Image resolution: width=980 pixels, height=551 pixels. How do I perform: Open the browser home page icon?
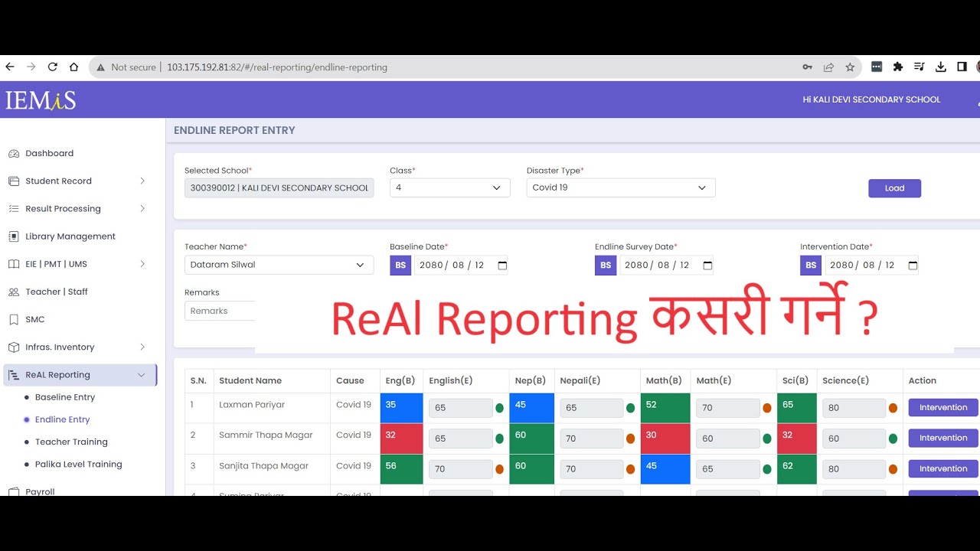73,67
